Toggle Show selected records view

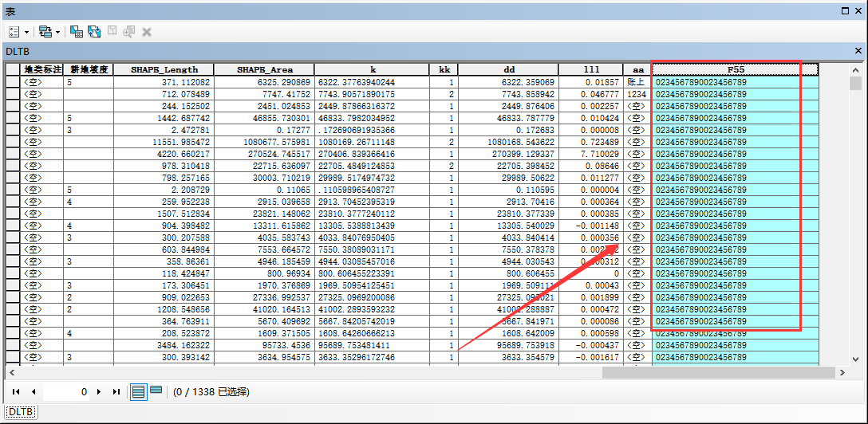pyautogui.click(x=156, y=391)
